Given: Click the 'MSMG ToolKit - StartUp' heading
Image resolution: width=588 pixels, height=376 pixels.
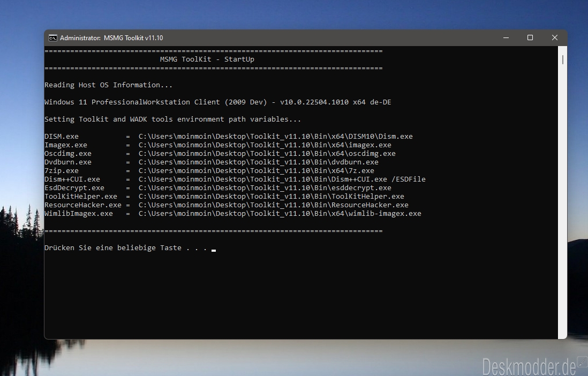Looking at the screenshot, I should tap(207, 59).
